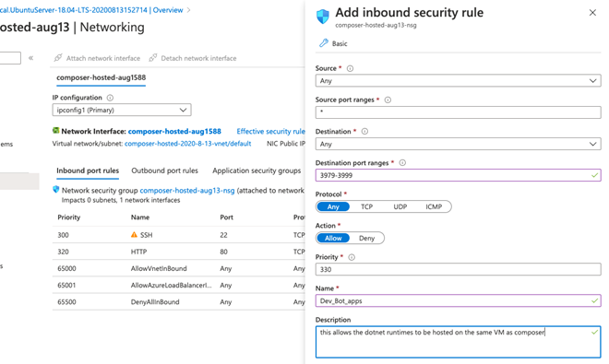This screenshot has width=609, height=364.
Task: Open the AllowVnetInBound rule row
Action: click(179, 268)
